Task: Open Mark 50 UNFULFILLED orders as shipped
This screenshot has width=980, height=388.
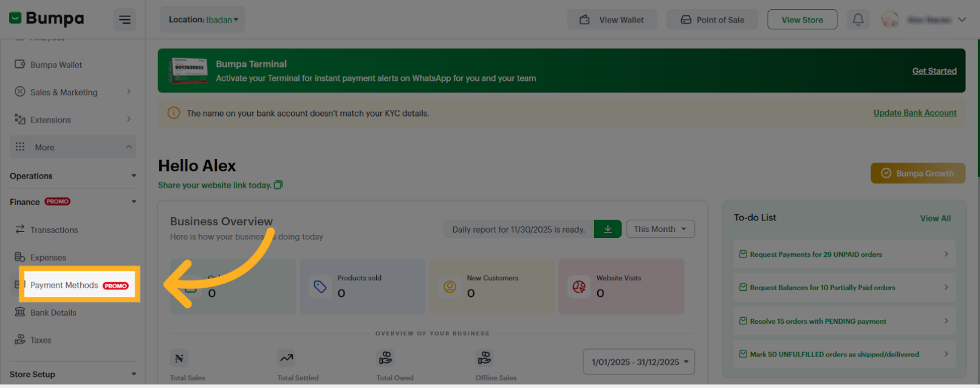Action: 844,354
